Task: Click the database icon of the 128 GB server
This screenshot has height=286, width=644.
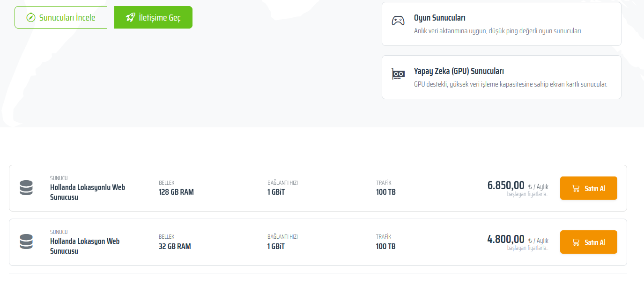Action: [26, 188]
